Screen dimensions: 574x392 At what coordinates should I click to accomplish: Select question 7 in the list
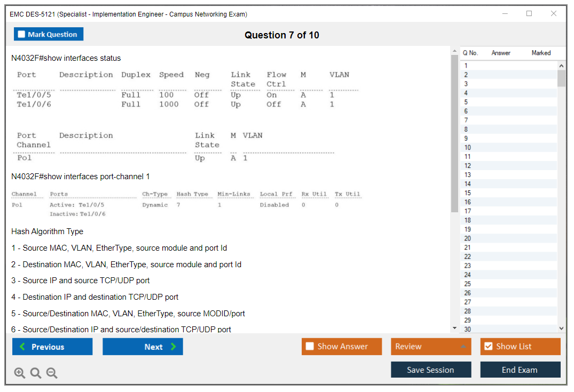coord(466,121)
